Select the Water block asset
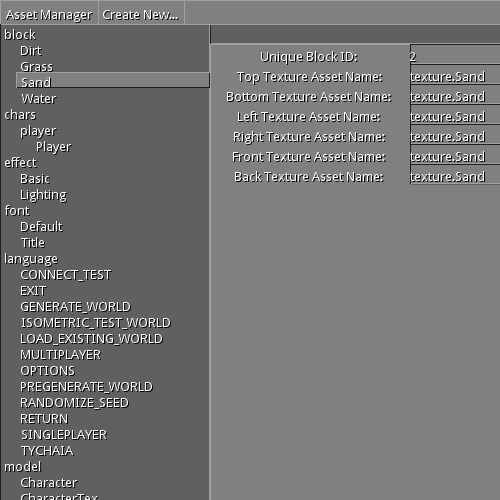This screenshot has height=500, width=500. click(x=39, y=99)
